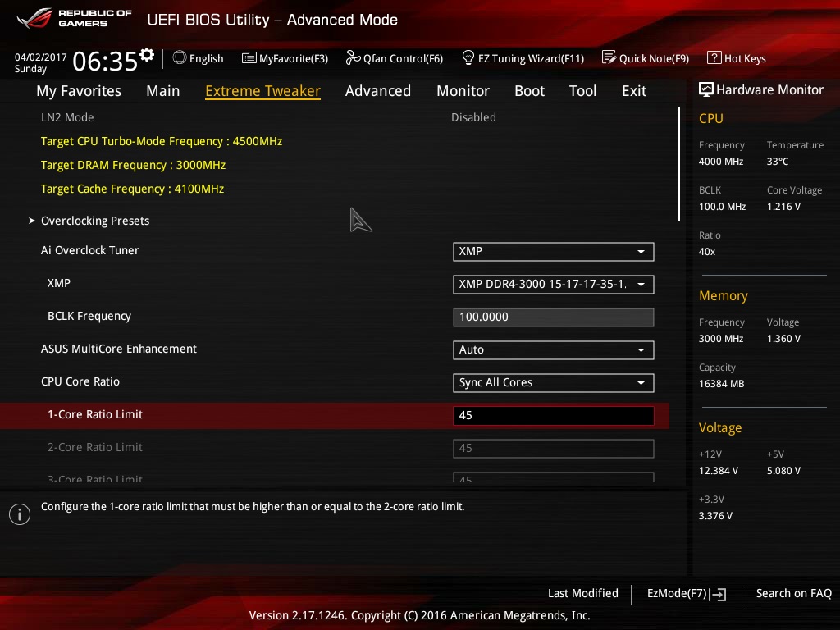
Task: Click the 06:35 clock display
Action: point(105,61)
